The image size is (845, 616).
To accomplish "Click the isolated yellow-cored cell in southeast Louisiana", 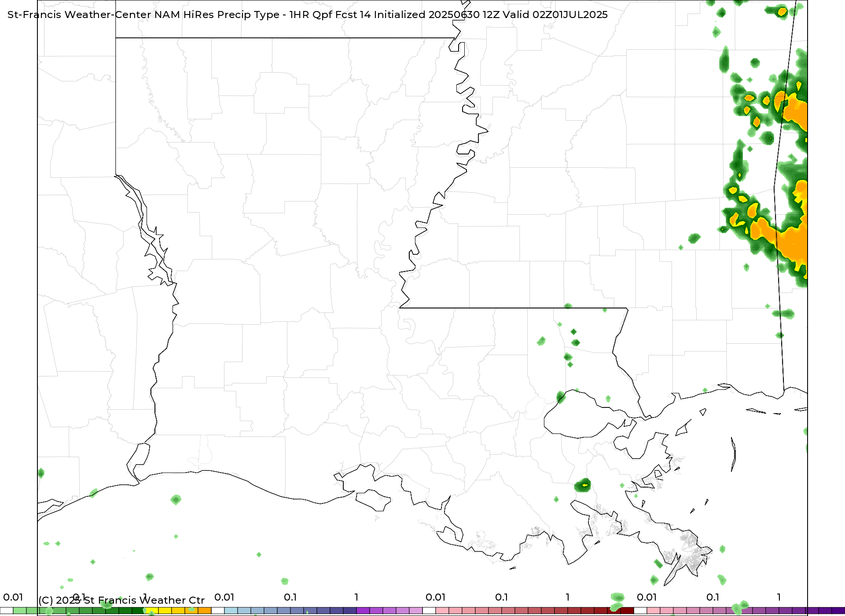I will click(x=583, y=485).
